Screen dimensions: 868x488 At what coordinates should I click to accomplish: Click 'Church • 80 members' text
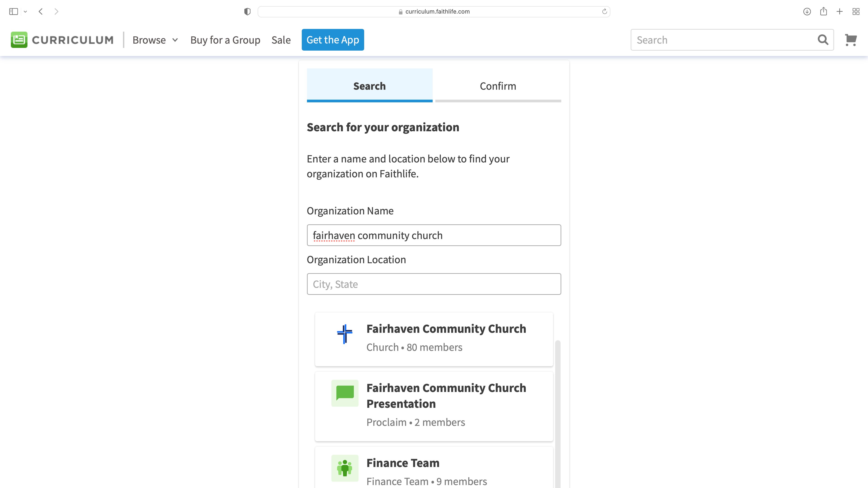(414, 347)
